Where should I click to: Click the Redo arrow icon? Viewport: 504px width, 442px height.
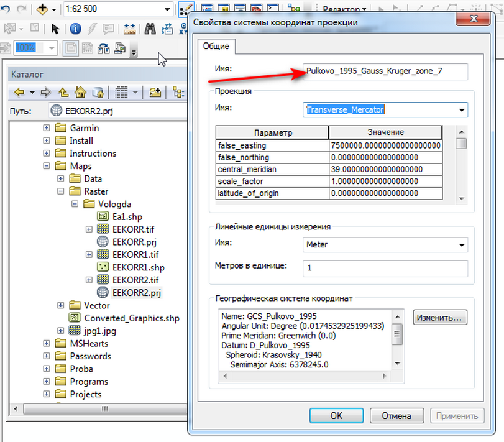click(21, 9)
